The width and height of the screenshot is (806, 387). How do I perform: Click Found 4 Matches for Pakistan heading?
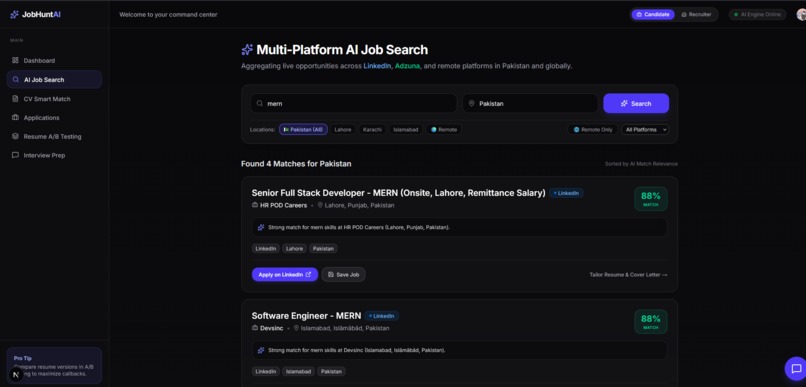[296, 164]
